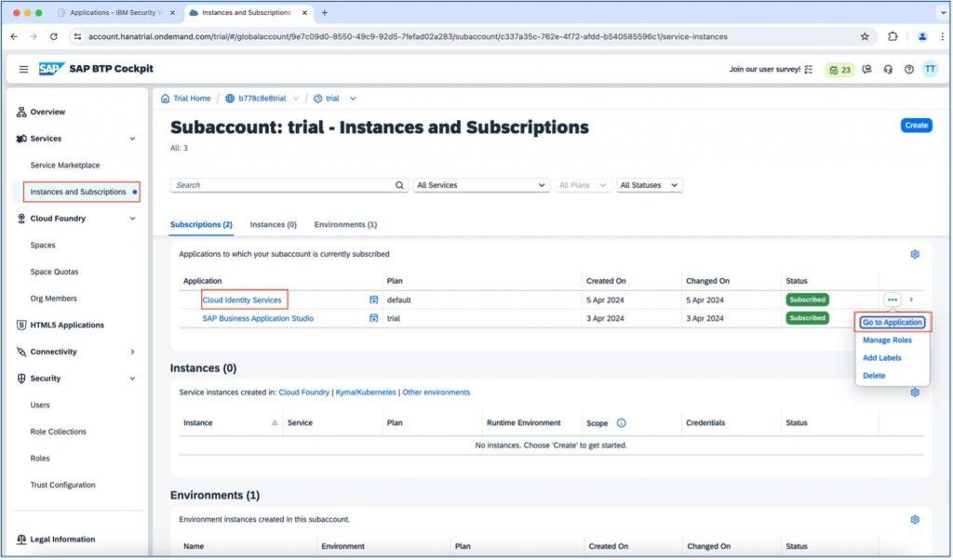Open the help question mark icon
The width and height of the screenshot is (953, 560).
[x=908, y=70]
